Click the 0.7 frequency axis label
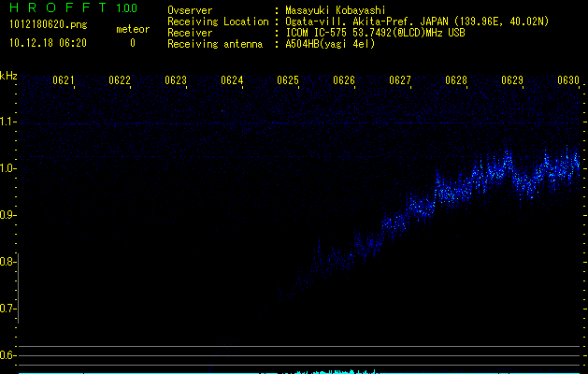This screenshot has height=374, width=588. point(8,309)
